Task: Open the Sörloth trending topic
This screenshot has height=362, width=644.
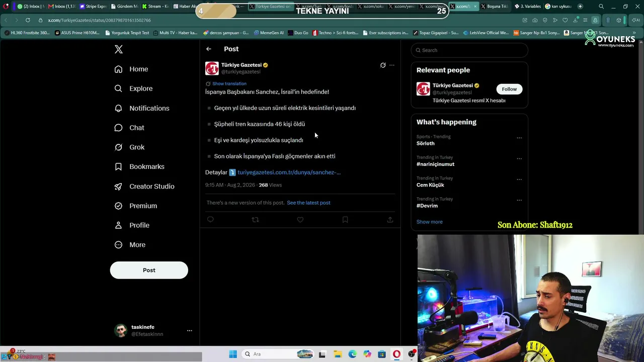Action: (x=426, y=143)
